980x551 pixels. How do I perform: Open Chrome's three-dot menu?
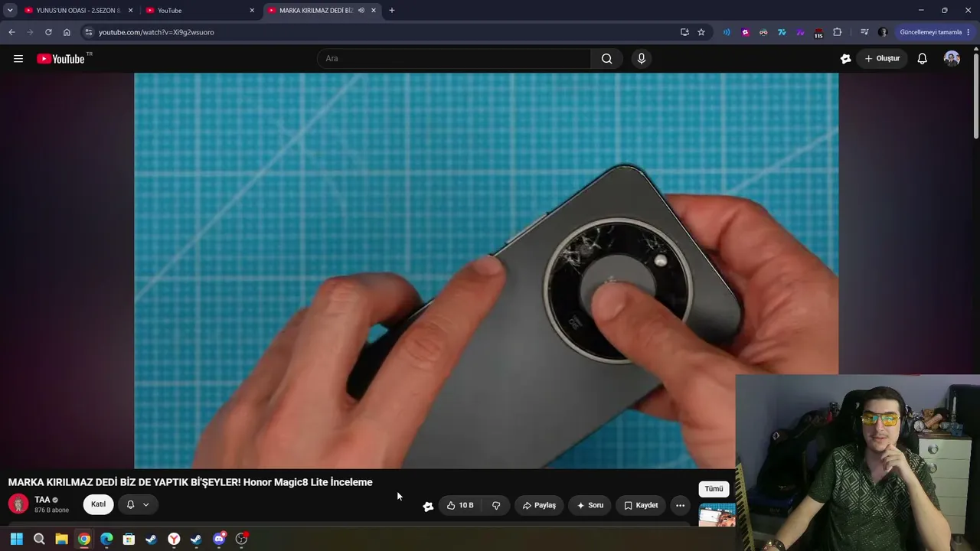[969, 32]
